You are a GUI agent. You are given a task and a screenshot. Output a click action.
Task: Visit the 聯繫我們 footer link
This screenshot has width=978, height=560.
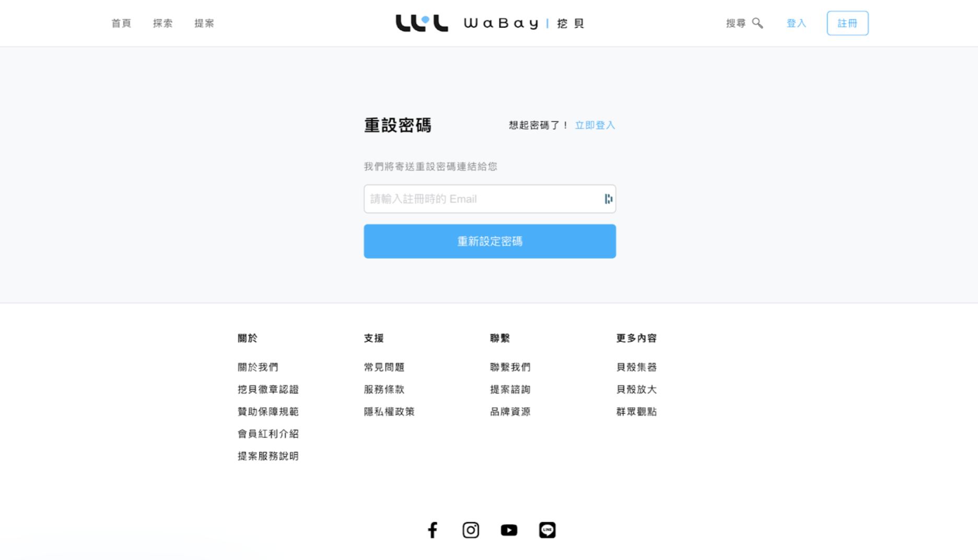[510, 367]
